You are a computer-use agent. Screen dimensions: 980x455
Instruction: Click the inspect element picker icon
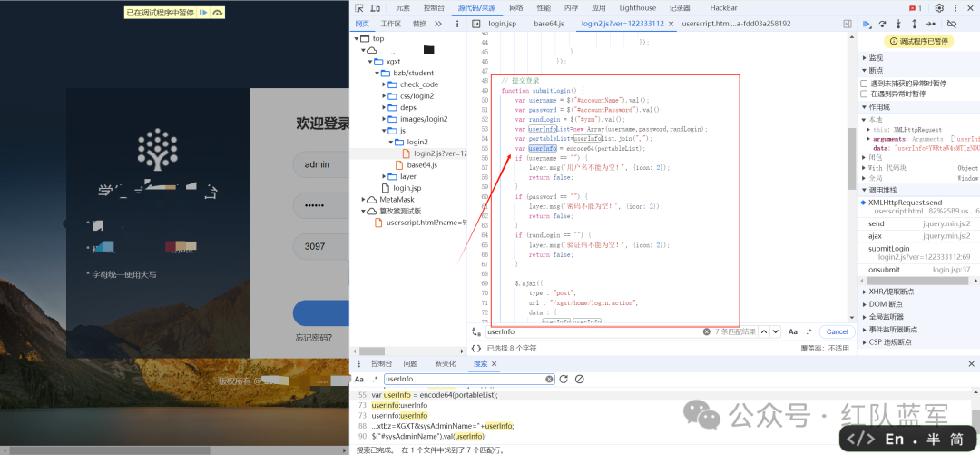pos(360,7)
